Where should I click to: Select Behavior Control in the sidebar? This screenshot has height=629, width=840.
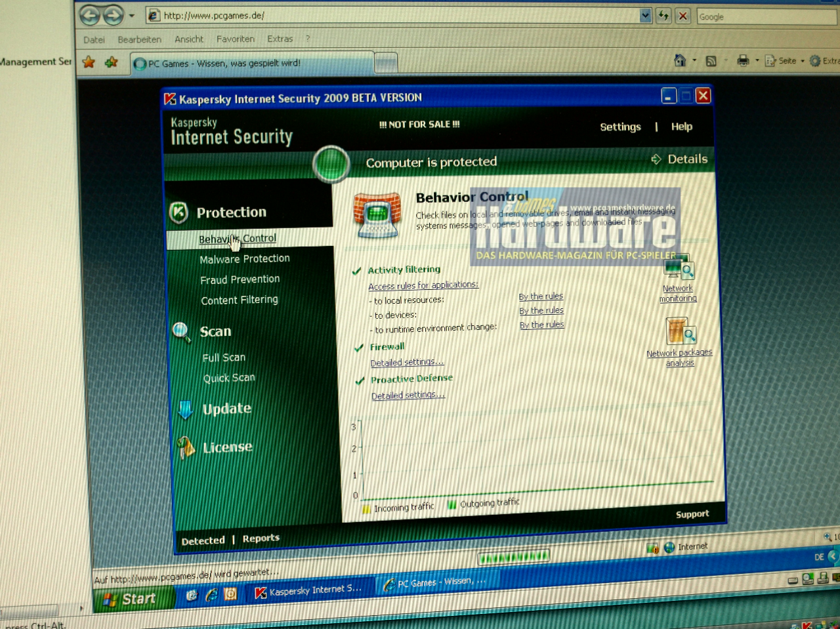(x=238, y=239)
